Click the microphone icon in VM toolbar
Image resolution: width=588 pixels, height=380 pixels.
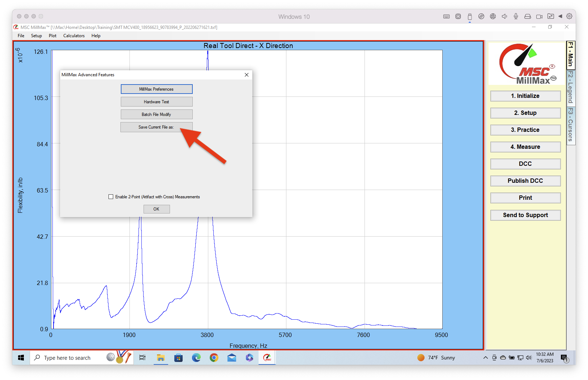click(516, 17)
